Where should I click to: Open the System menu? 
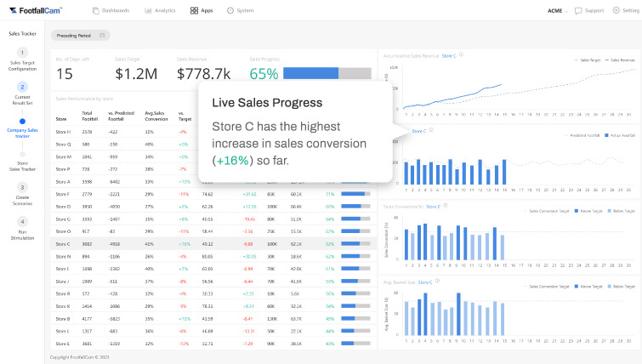coord(241,11)
